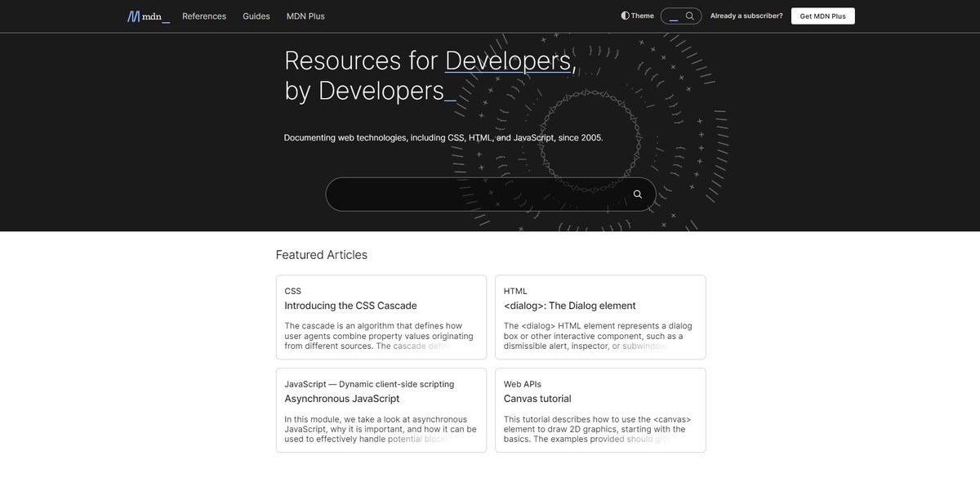
Task: Click the theme switcher icon in header
Action: 624,15
